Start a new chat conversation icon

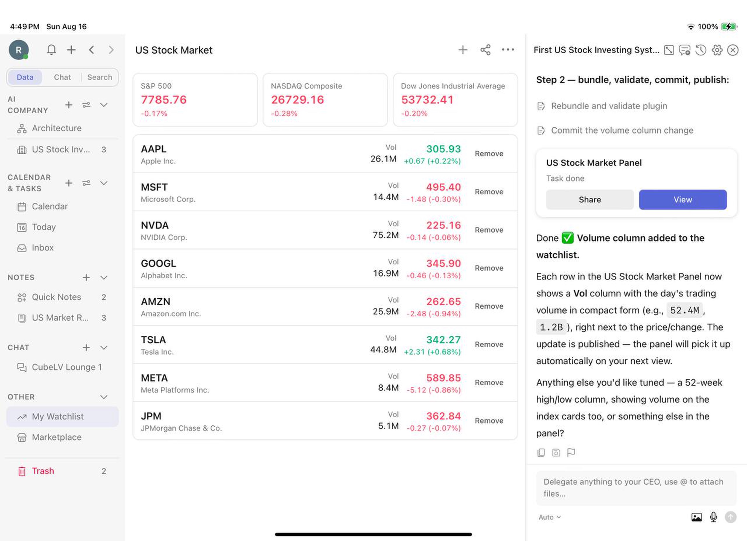pyautogui.click(x=685, y=50)
